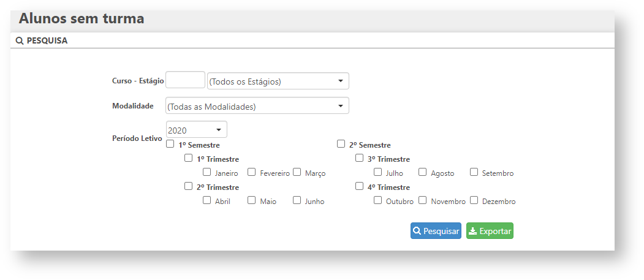Select the 2º Trimestre checkbox

tap(189, 186)
